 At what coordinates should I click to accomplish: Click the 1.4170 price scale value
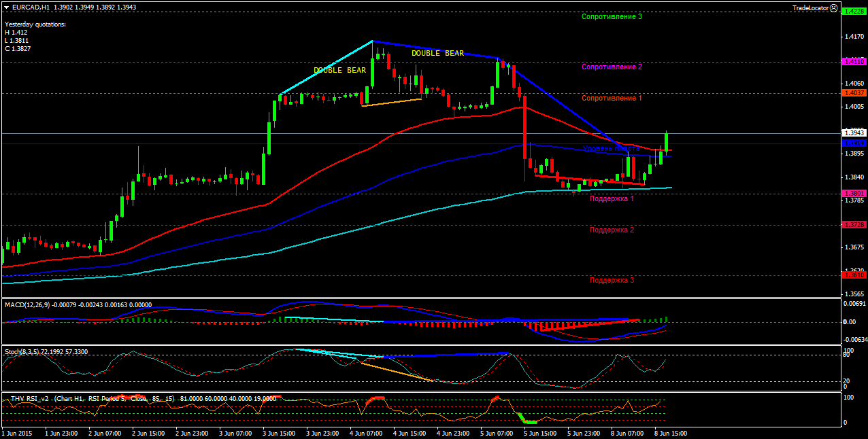[x=854, y=36]
